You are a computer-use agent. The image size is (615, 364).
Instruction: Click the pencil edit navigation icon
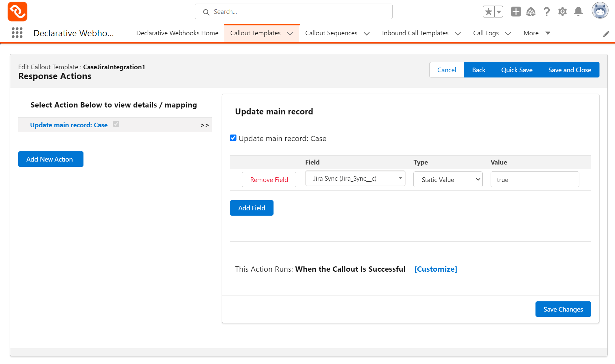(x=606, y=34)
